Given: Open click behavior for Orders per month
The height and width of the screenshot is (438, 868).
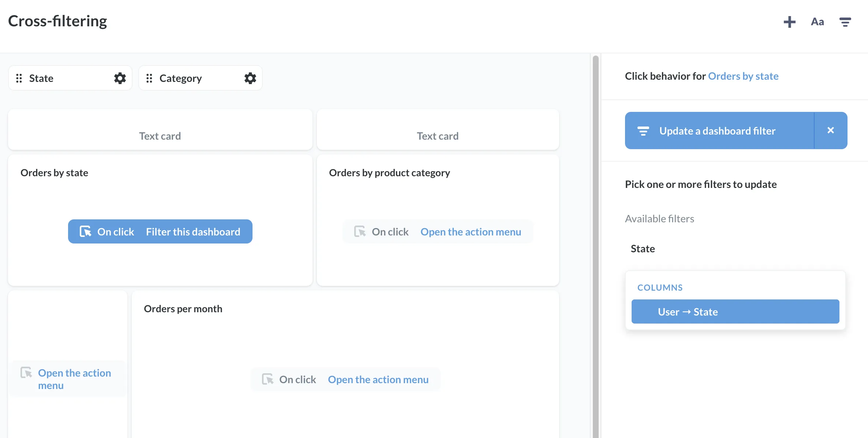Looking at the screenshot, I should 345,379.
